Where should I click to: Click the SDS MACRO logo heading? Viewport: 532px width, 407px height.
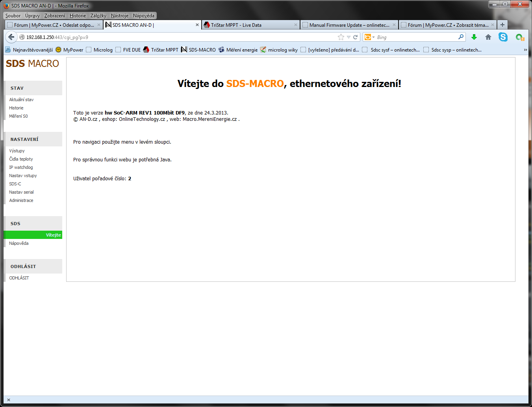(x=32, y=63)
